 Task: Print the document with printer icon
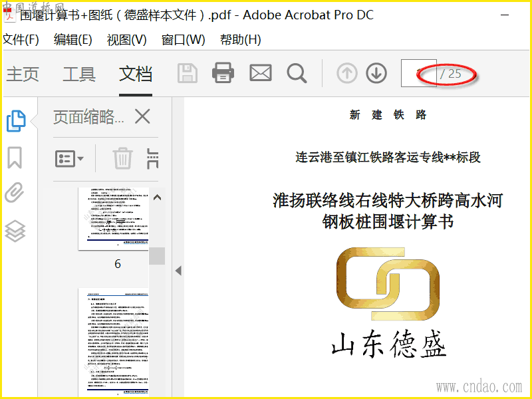223,73
